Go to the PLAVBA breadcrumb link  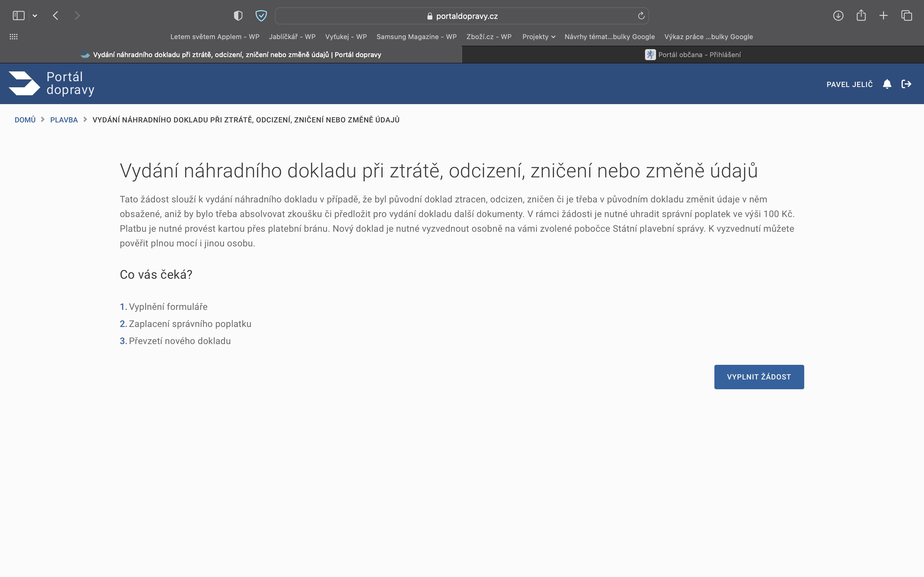click(64, 120)
